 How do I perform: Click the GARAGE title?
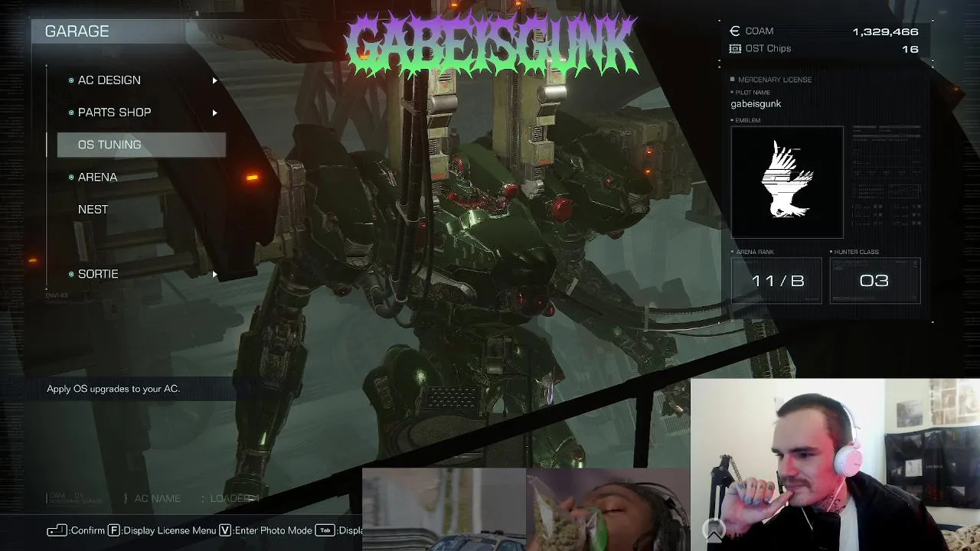click(77, 31)
